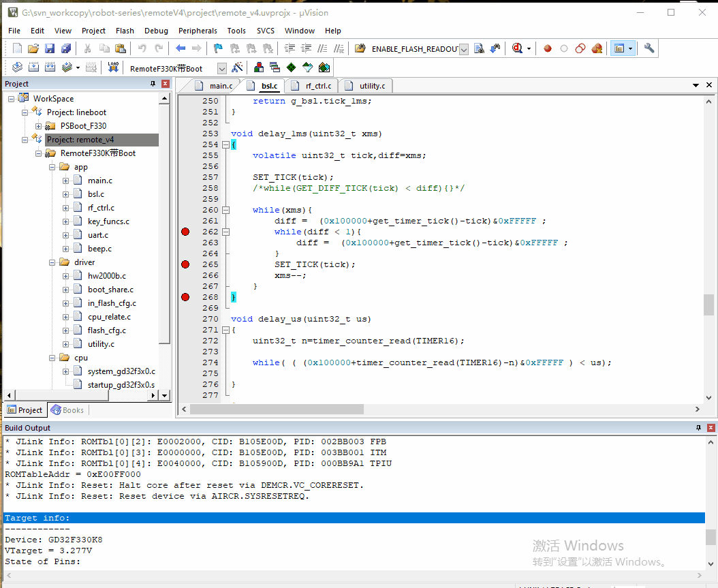
Task: Open the Peripherals menu
Action: tap(198, 31)
